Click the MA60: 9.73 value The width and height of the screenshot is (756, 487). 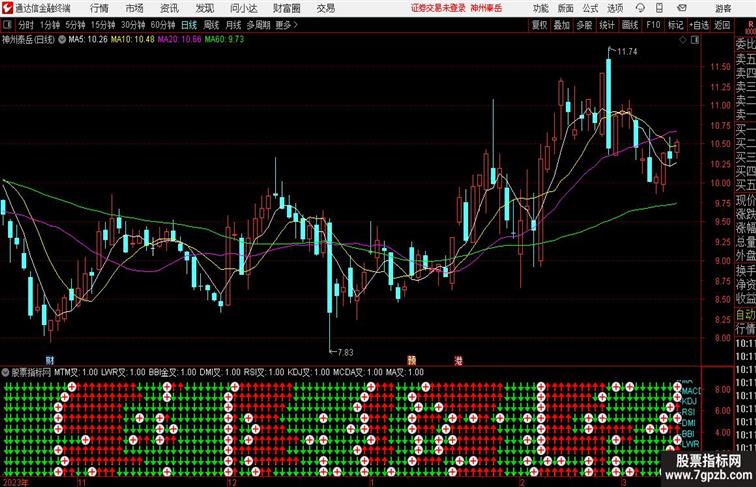point(224,40)
